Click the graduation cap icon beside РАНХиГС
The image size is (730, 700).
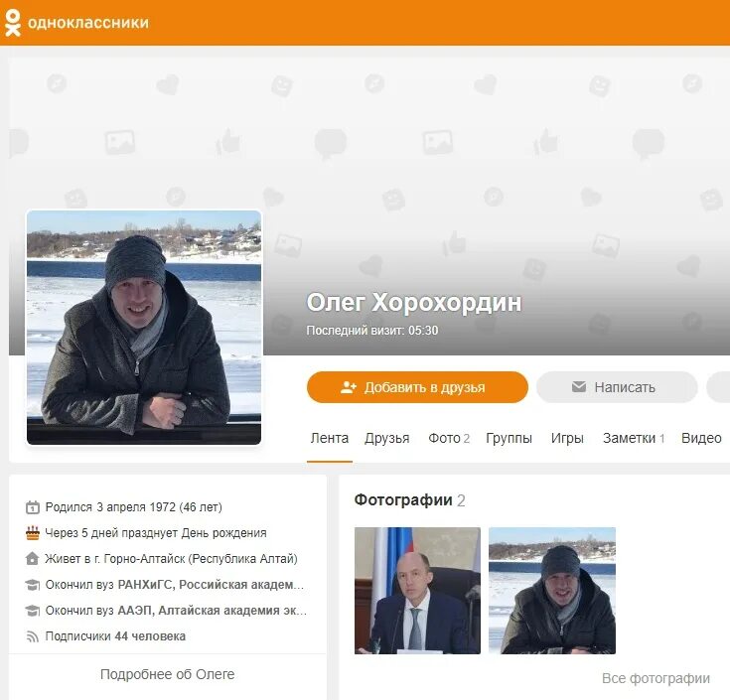tap(33, 585)
